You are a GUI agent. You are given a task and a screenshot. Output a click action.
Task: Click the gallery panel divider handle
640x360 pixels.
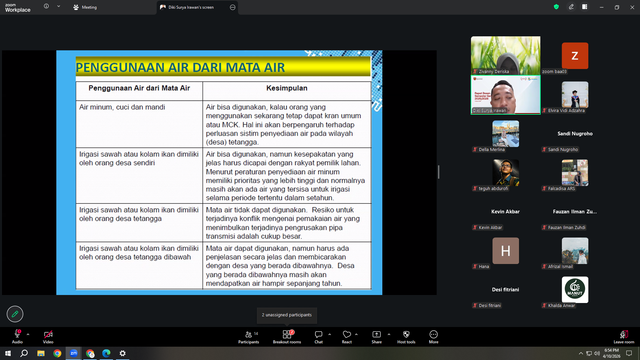click(x=439, y=172)
